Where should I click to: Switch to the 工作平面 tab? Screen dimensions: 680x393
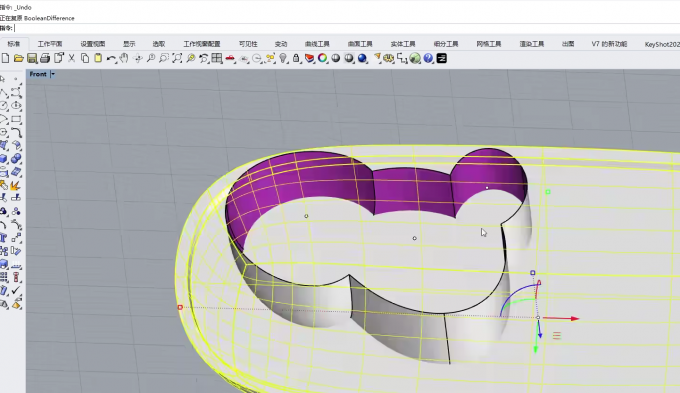[x=50, y=44]
